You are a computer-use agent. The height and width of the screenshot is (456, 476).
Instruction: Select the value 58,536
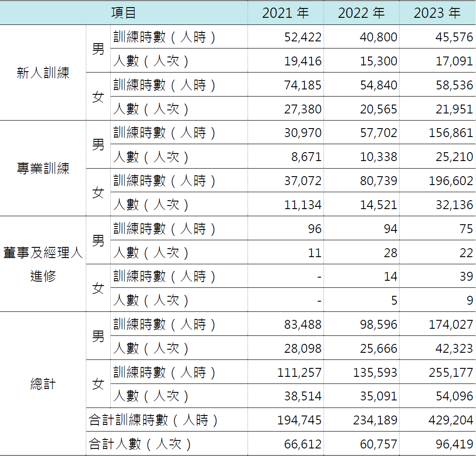tap(454, 85)
